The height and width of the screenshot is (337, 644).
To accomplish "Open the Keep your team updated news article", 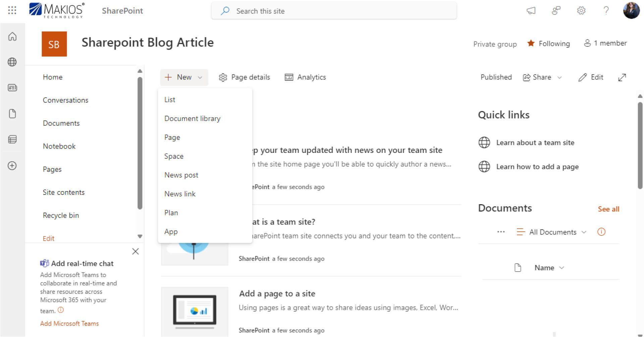I will (347, 150).
